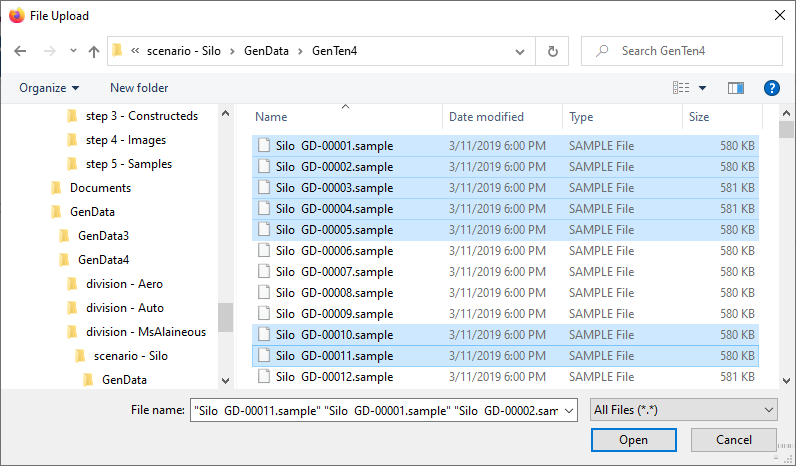Viewport: 796px width, 466px height.
Task: Expand the address bar path dropdown
Action: [x=519, y=51]
